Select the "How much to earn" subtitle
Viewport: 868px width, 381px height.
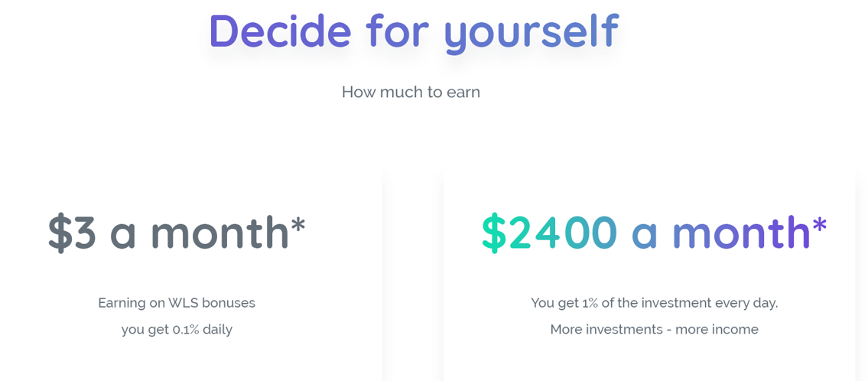411,92
